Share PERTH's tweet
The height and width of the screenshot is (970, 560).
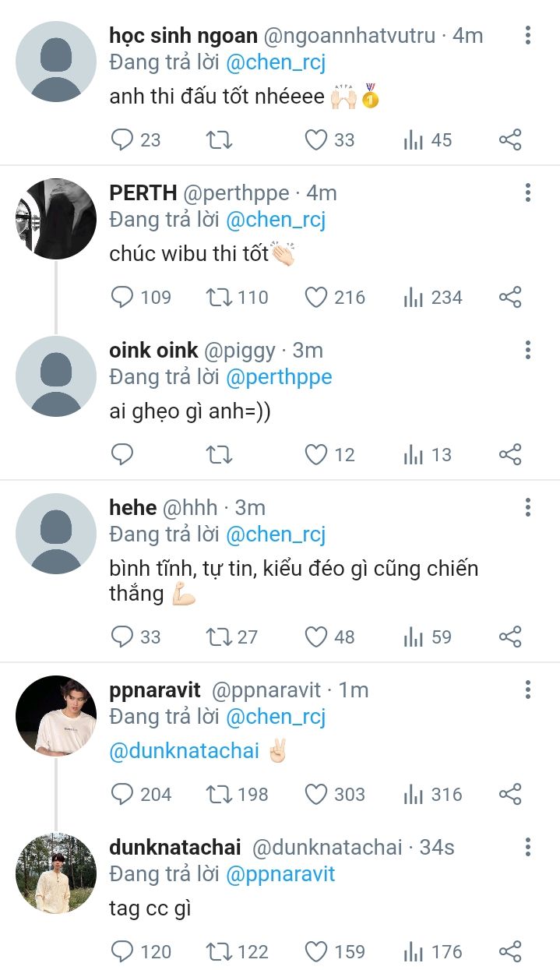pos(510,298)
